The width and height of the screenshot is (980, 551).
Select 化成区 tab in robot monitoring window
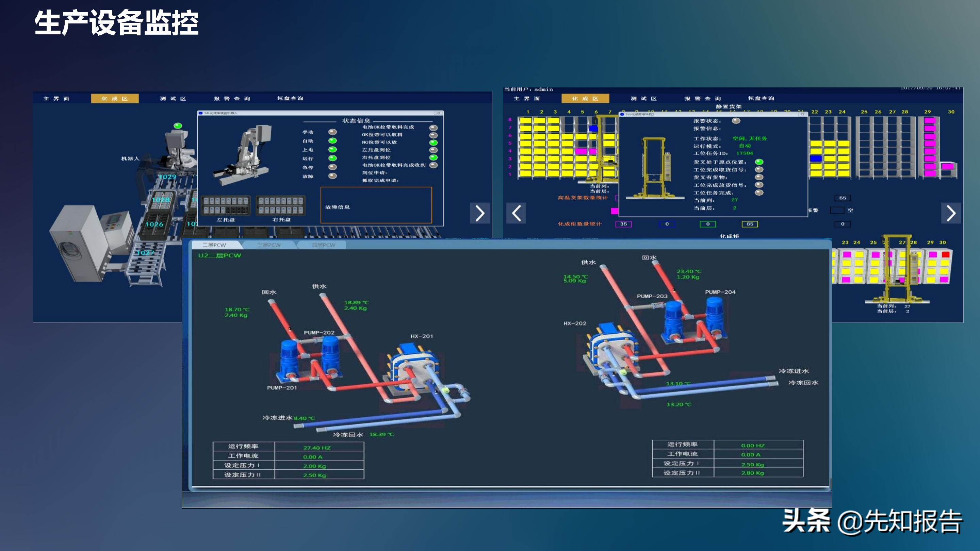coord(115,99)
